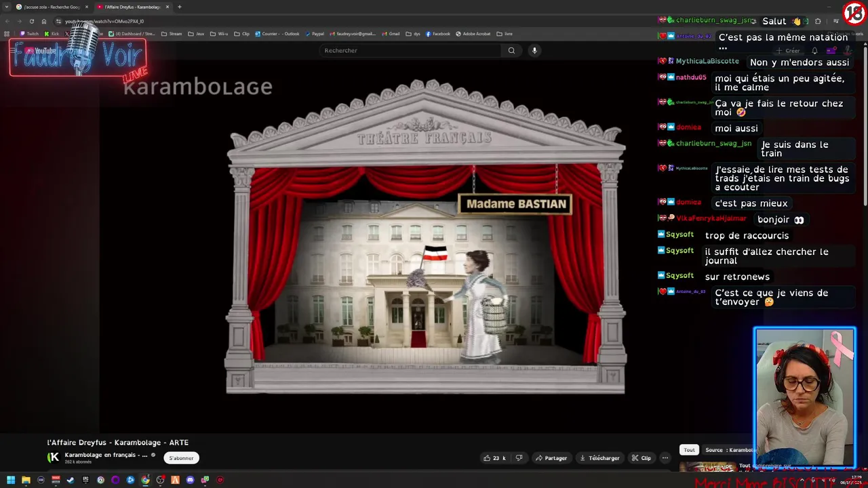Open OBS Studio from the taskbar
This screenshot has height=488, width=868.
pyautogui.click(x=160, y=480)
